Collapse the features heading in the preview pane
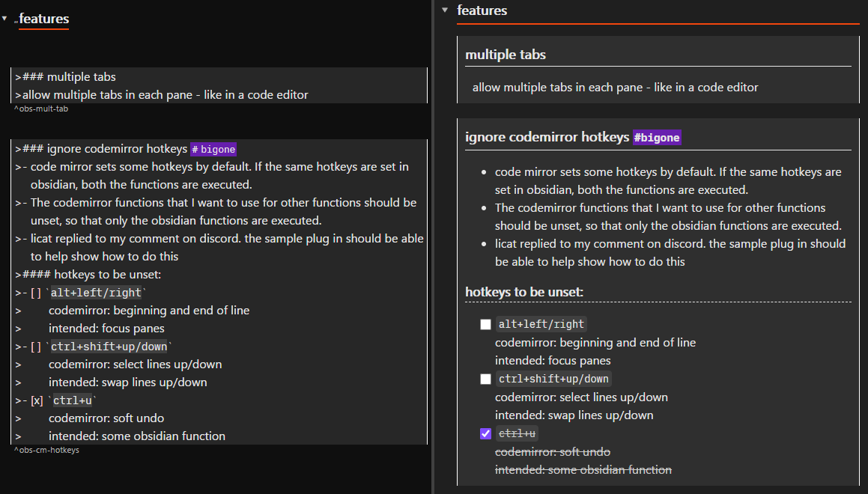 (445, 10)
